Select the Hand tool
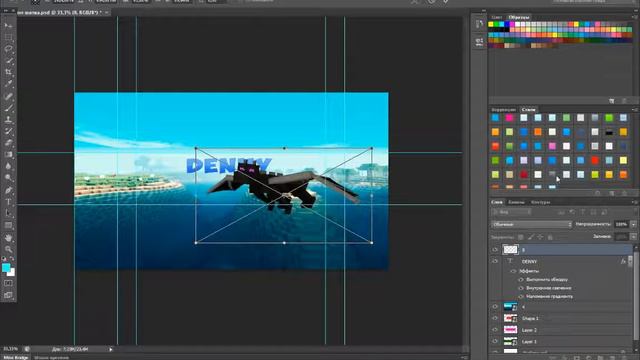This screenshot has height=360, width=640. pyautogui.click(x=8, y=238)
